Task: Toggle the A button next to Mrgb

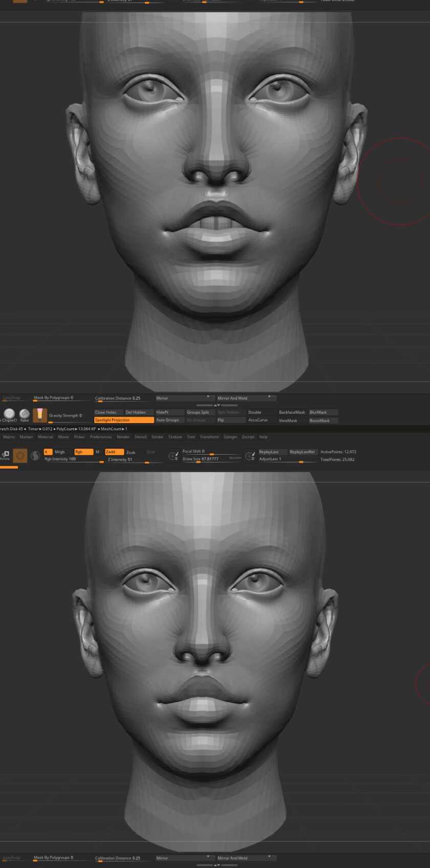Action: [48, 452]
